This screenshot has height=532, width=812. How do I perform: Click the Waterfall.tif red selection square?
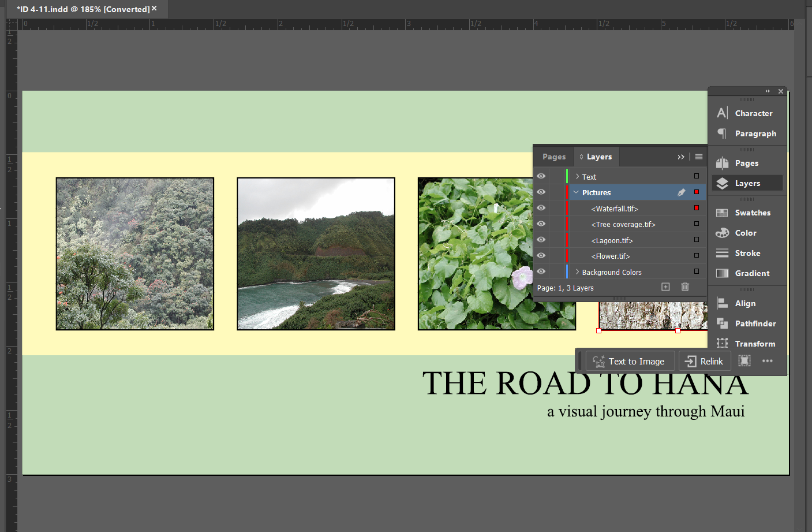coord(697,208)
